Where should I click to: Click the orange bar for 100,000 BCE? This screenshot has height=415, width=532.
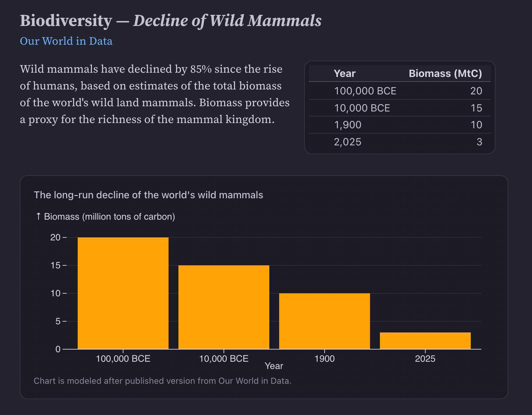123,293
